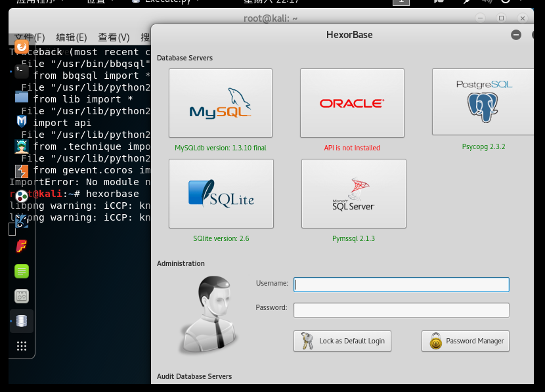Click 'API is not Installed' red text
The width and height of the screenshot is (545, 392).
point(352,148)
